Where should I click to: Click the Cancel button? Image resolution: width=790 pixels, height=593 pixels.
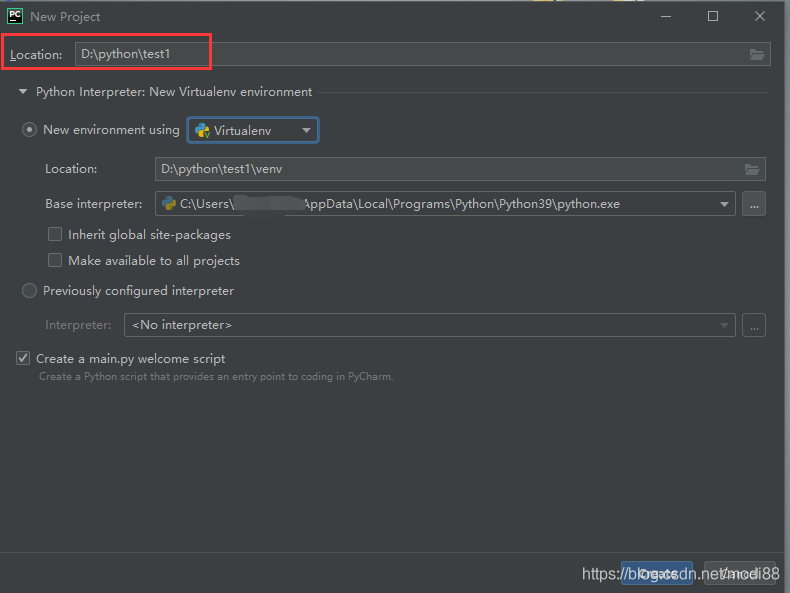740,573
